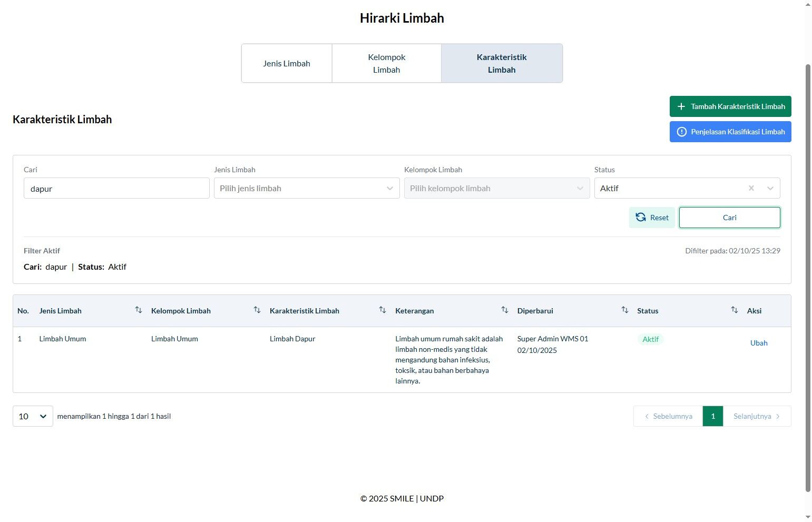Viewport: 812px width, 522px height.
Task: Open the rows-per-page selector showing 10
Action: [33, 416]
